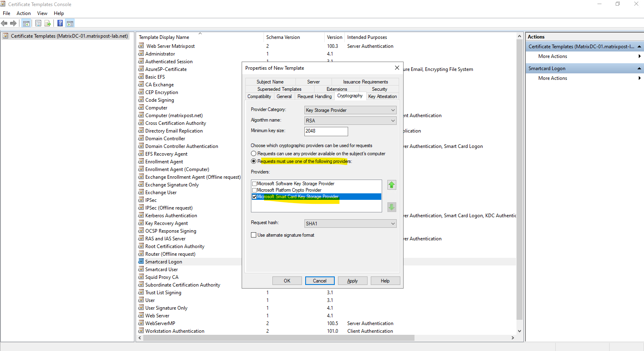This screenshot has width=644, height=351.
Task: Click the Workstation Authentication template icon
Action: [x=141, y=331]
